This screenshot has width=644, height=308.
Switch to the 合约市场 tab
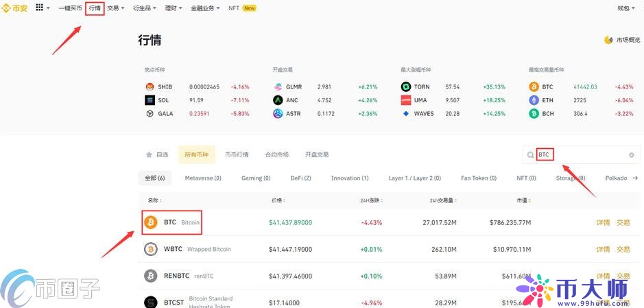point(276,155)
